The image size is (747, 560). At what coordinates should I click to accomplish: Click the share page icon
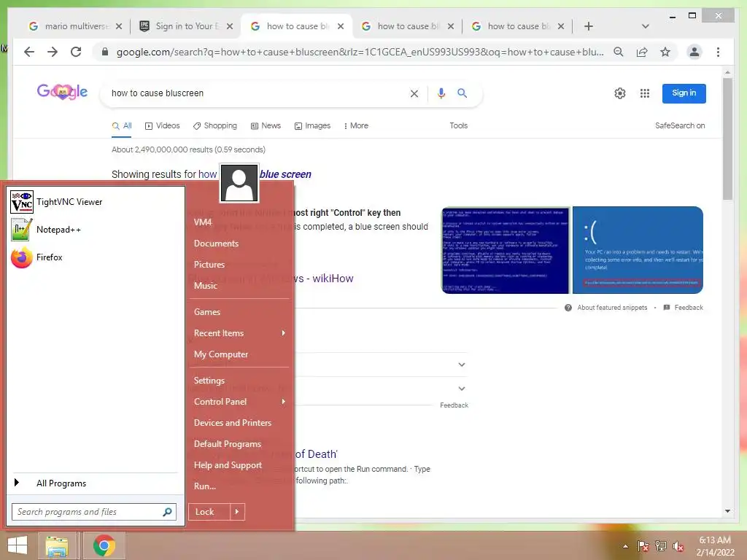642,52
